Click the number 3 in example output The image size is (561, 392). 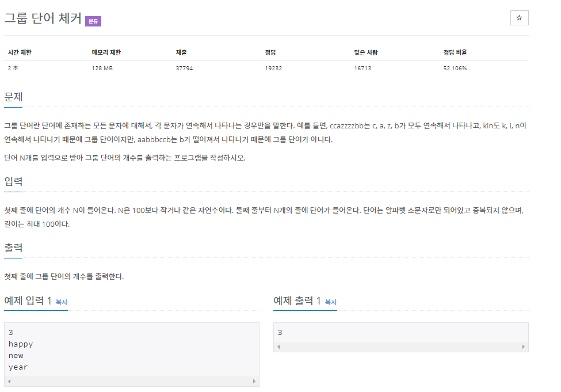[280, 333]
